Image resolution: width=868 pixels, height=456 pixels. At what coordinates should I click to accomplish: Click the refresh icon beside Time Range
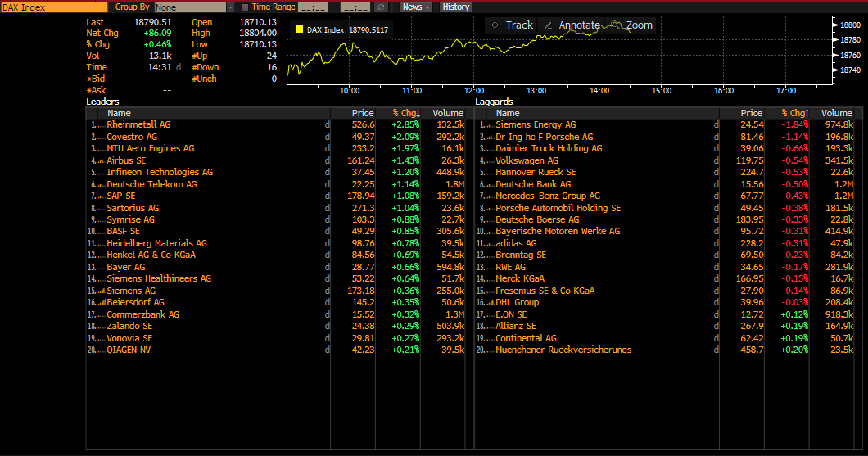tap(381, 7)
